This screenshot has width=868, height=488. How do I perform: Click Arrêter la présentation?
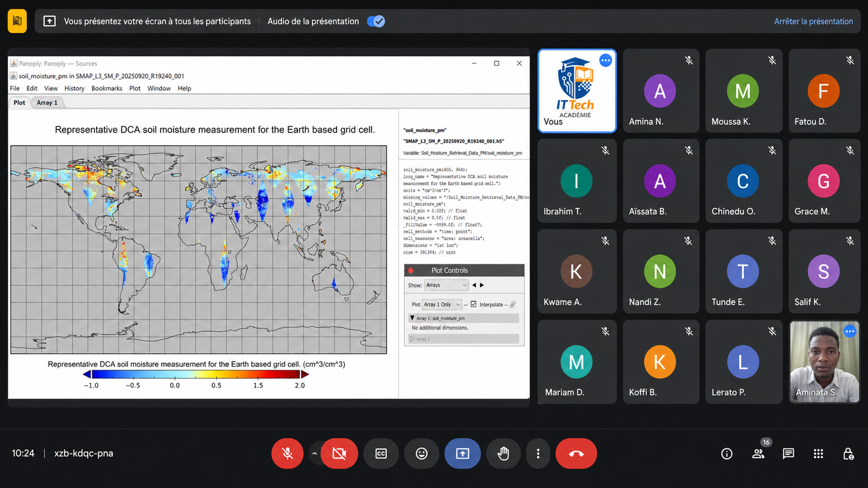[813, 21]
